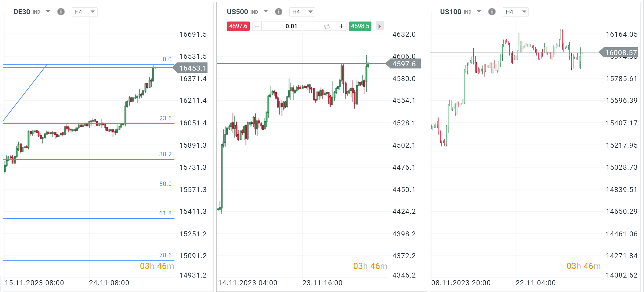Open DE30 instrument info icon
Viewport: 644px width, 292px height.
click(x=61, y=12)
